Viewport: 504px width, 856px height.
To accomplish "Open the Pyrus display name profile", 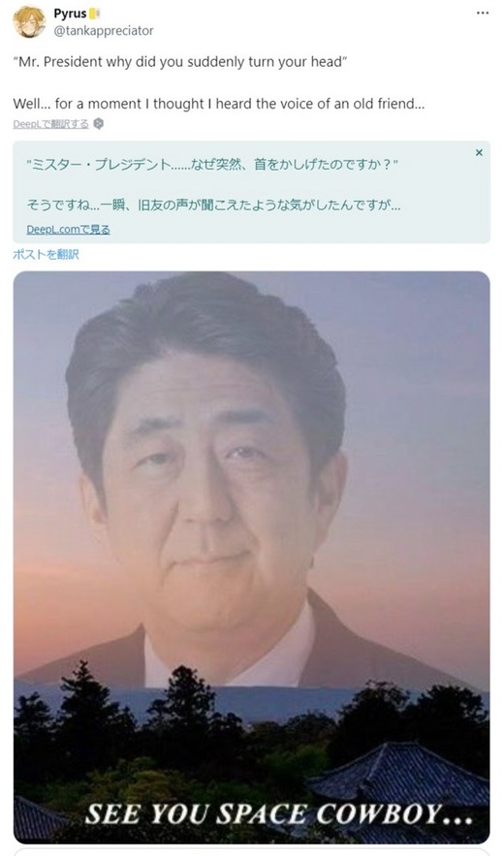I will point(71,14).
